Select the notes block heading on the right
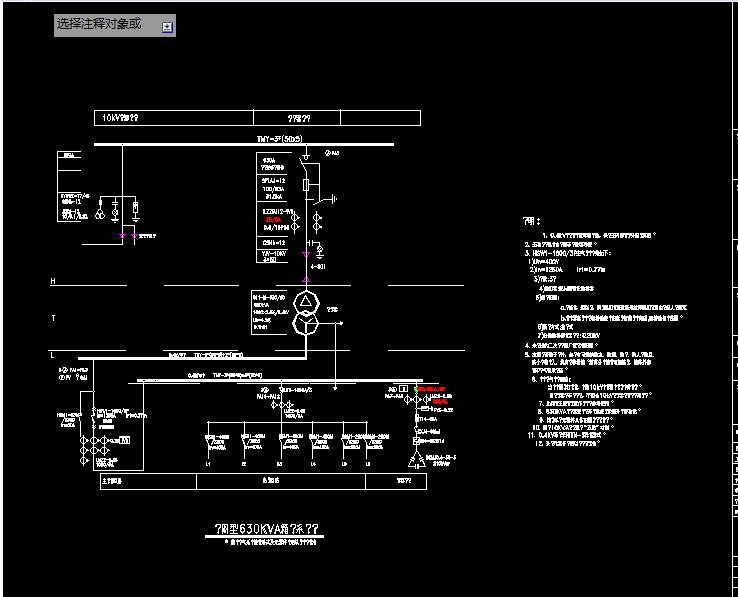 tap(531, 221)
